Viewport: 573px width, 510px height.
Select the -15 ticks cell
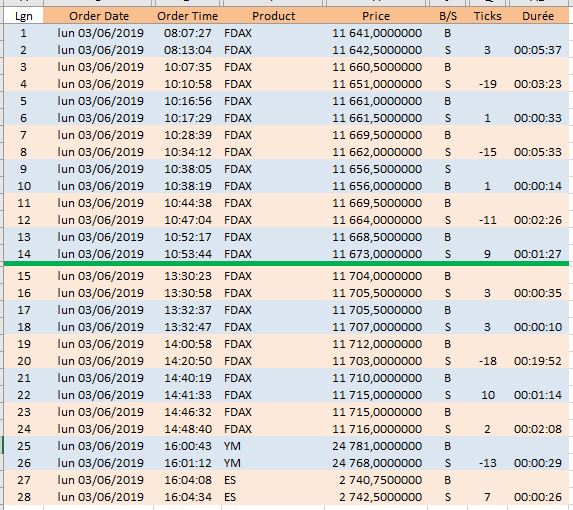point(487,152)
